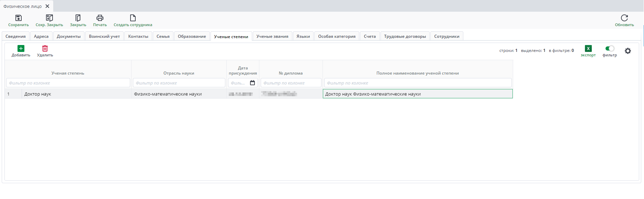This screenshot has height=199, width=644.
Task: Switch to the Образование tab
Action: click(192, 36)
